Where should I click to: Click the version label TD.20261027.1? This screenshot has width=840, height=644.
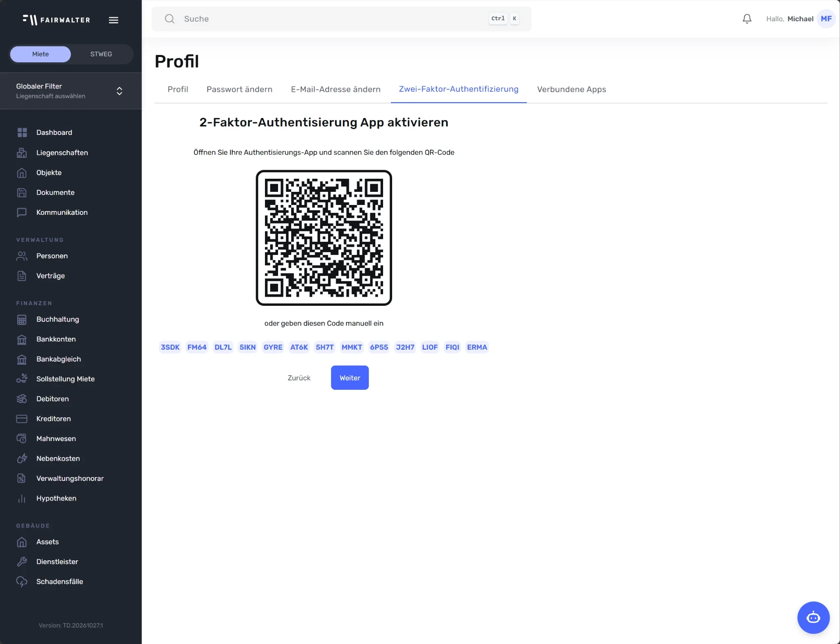coord(71,626)
